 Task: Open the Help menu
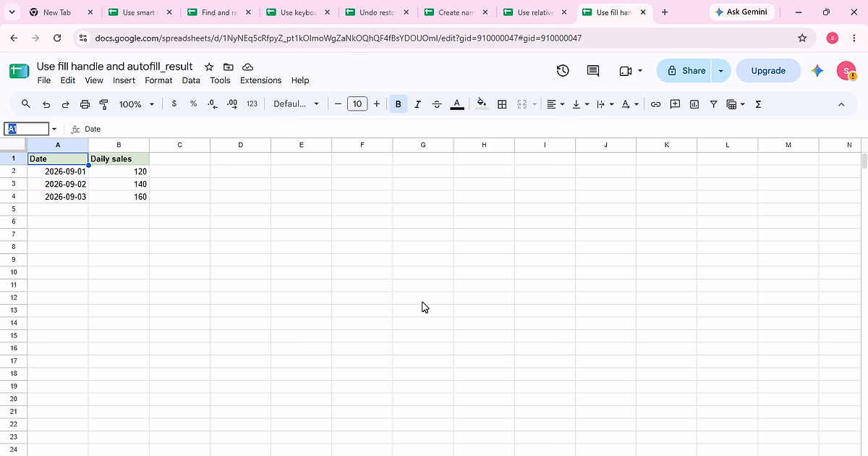(300, 80)
